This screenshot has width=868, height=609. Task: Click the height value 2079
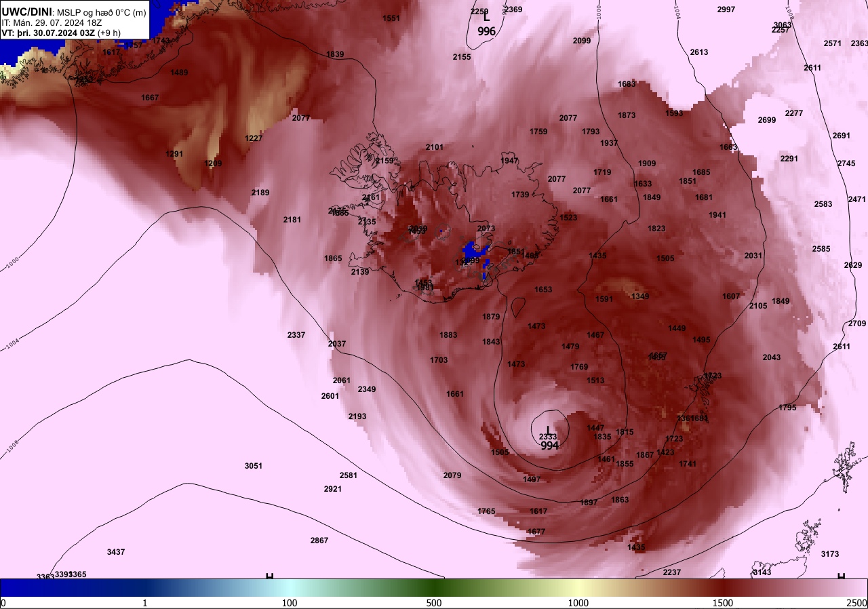(x=452, y=475)
